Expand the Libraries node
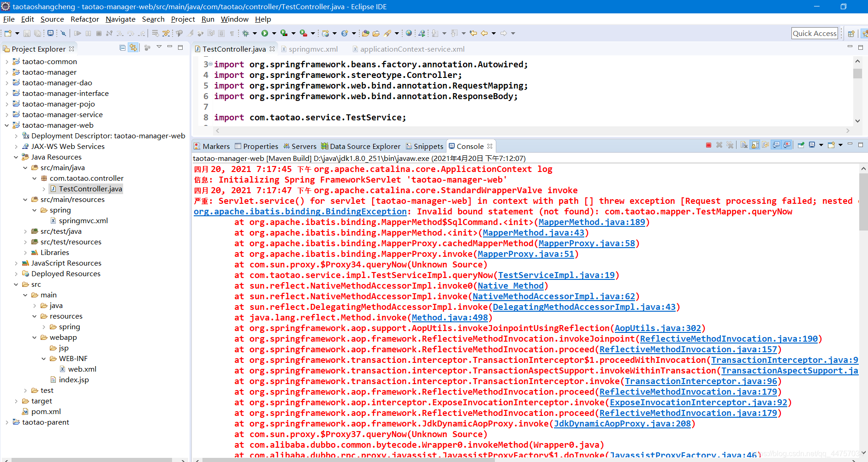The height and width of the screenshot is (462, 868). [x=25, y=253]
